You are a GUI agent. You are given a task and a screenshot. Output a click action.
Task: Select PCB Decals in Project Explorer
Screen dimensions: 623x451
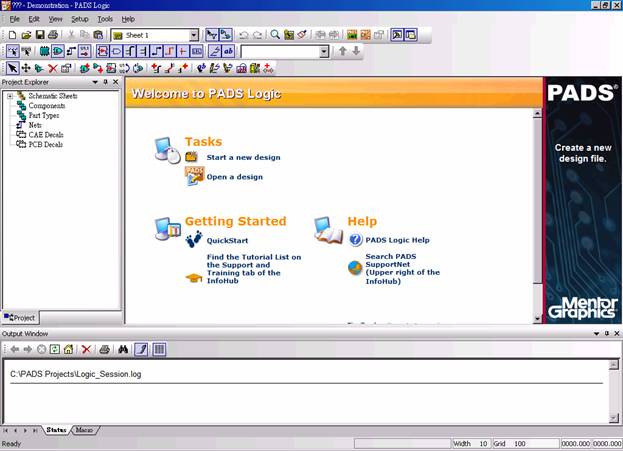[45, 144]
